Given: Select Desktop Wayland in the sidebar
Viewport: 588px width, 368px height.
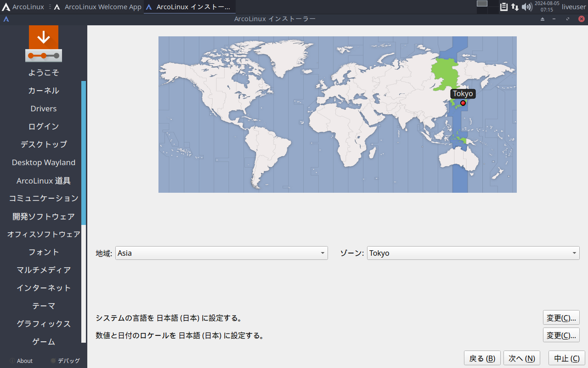Looking at the screenshot, I should (x=44, y=162).
